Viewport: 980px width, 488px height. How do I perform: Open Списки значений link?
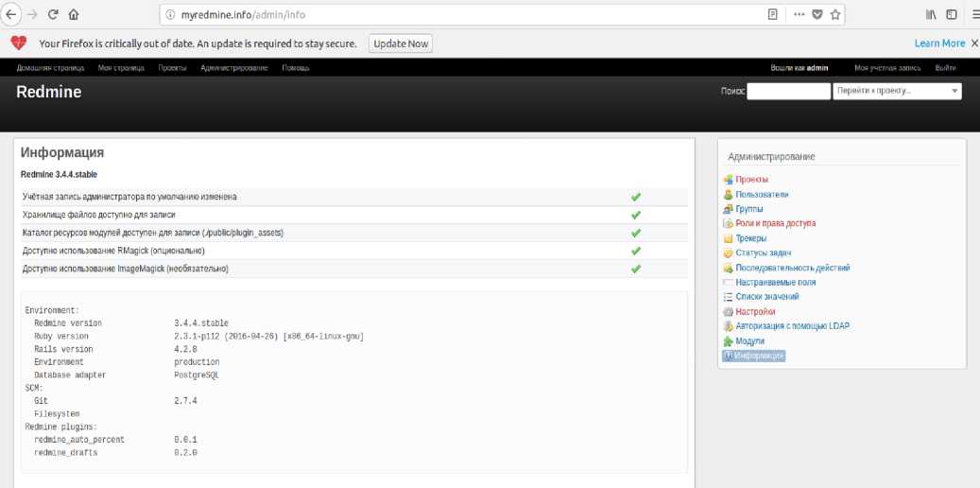[767, 297]
